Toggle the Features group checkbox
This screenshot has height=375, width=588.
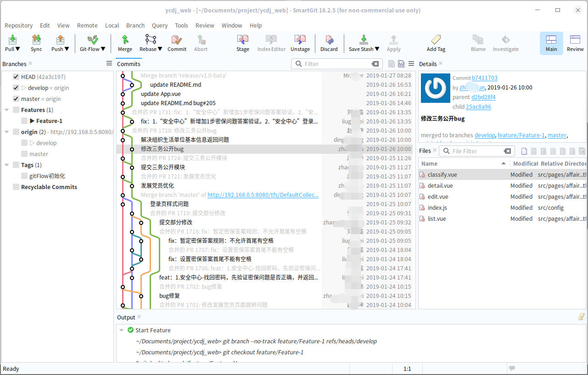[x=16, y=110]
